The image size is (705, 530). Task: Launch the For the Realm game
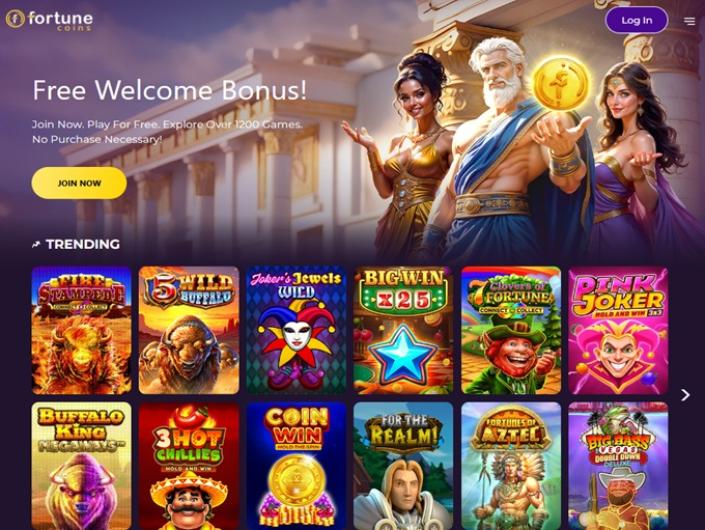click(403, 466)
